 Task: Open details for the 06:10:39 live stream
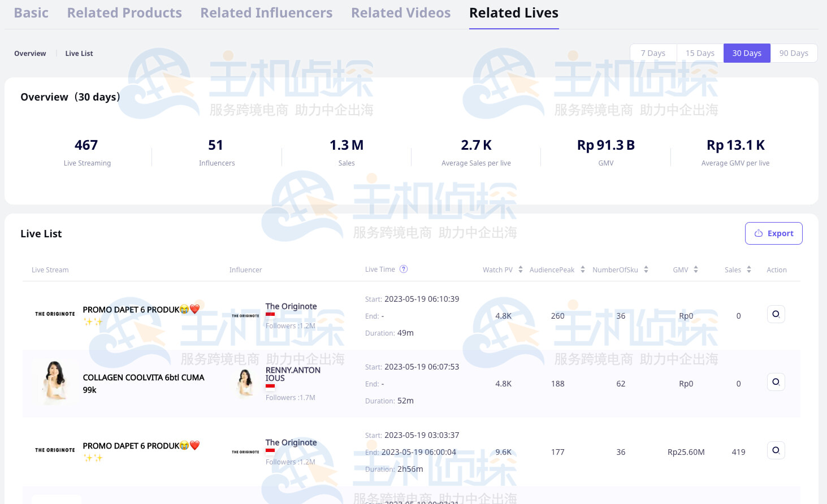[776, 314]
